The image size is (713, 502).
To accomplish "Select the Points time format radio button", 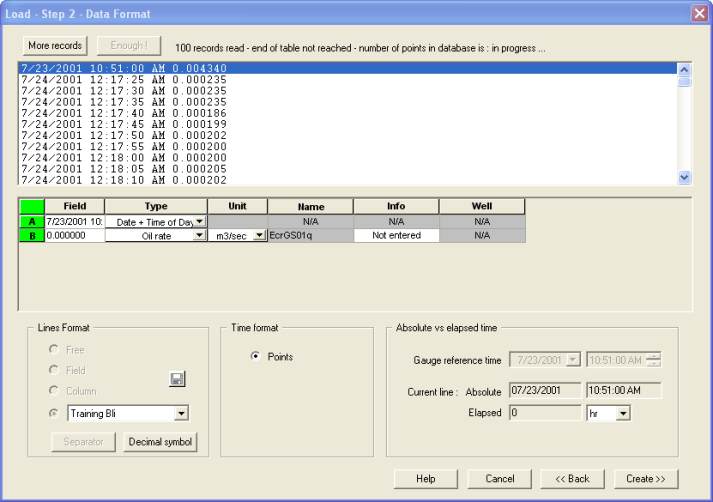I will (x=256, y=356).
